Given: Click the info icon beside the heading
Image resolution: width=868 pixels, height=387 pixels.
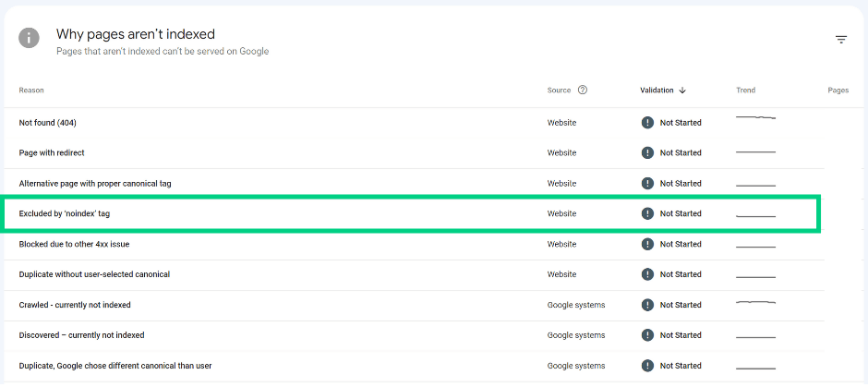Looking at the screenshot, I should [29, 38].
